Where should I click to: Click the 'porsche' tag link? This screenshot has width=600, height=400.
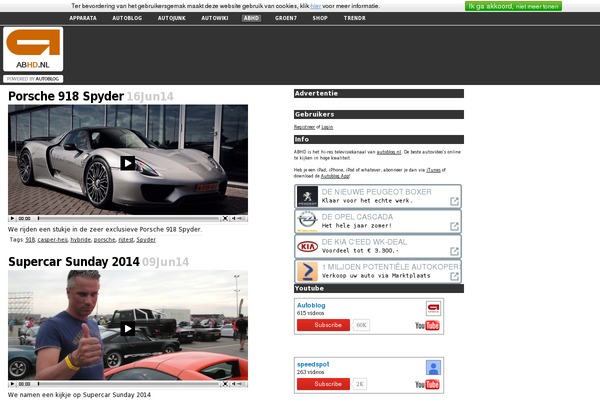(104, 240)
